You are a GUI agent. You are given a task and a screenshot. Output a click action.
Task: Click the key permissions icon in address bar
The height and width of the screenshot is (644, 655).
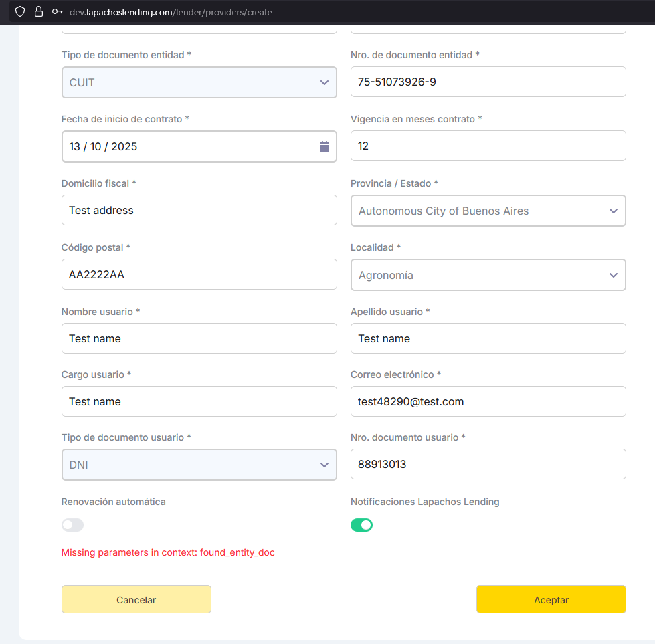click(58, 11)
